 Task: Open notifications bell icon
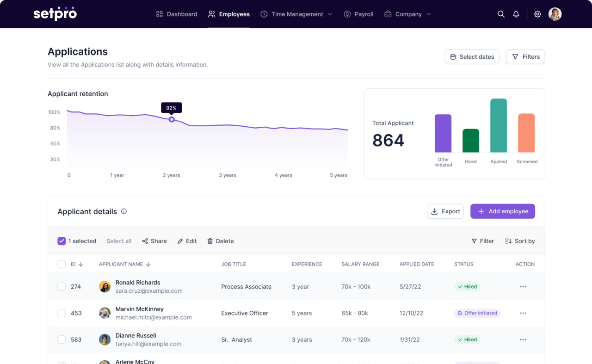pyautogui.click(x=516, y=14)
